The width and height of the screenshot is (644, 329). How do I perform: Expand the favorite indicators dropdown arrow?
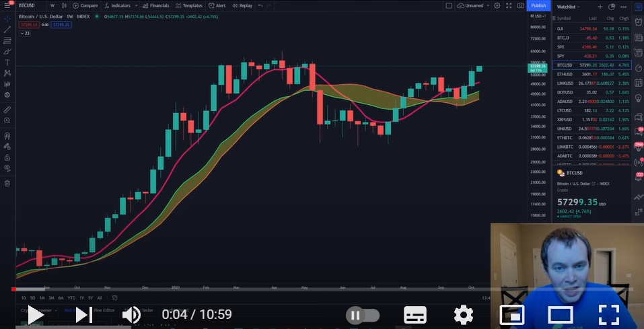(136, 6)
